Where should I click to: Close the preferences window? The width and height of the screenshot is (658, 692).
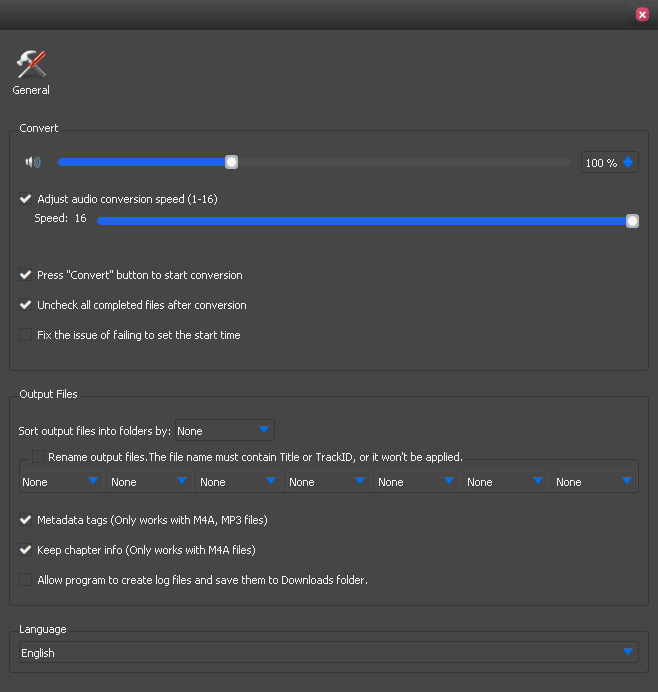pos(641,14)
